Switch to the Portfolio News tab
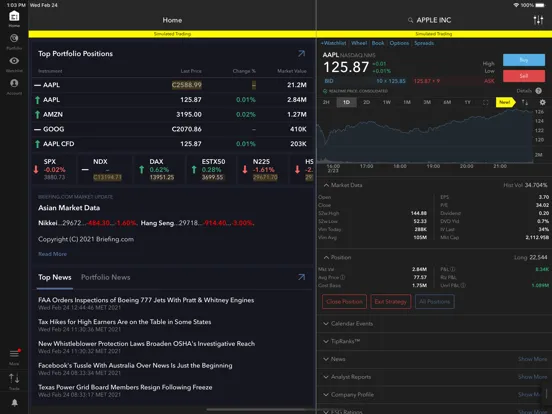The height and width of the screenshot is (414, 552). [106, 277]
